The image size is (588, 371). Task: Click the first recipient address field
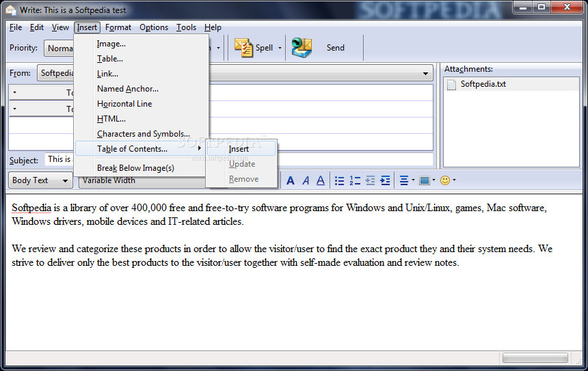(320, 92)
